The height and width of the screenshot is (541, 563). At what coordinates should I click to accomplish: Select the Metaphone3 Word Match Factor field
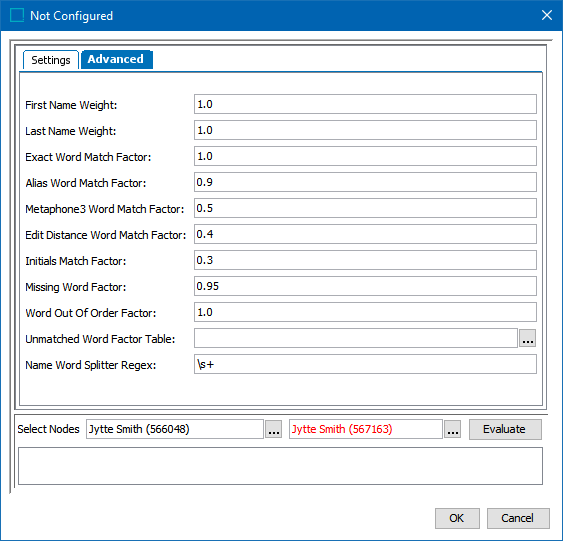pyautogui.click(x=365, y=208)
